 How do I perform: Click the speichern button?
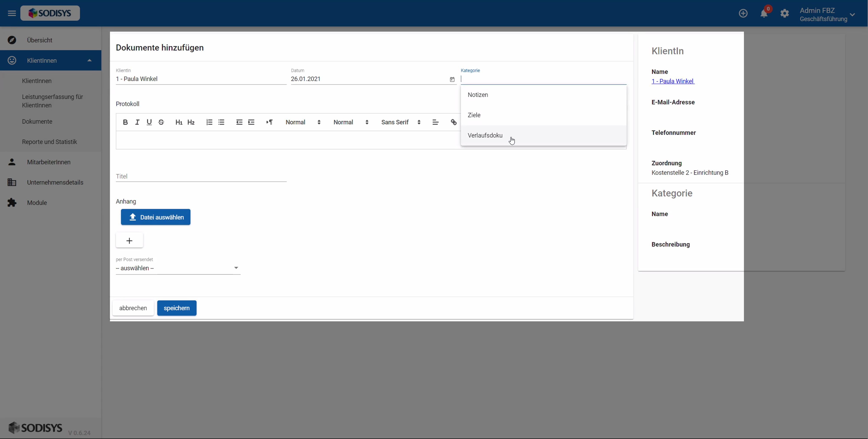click(x=177, y=308)
